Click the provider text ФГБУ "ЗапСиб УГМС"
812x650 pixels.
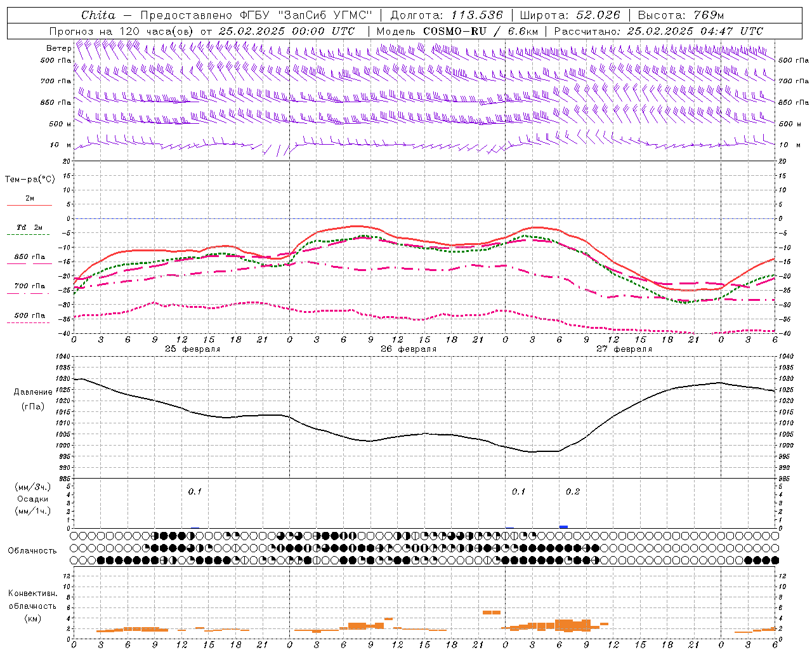coord(306,15)
